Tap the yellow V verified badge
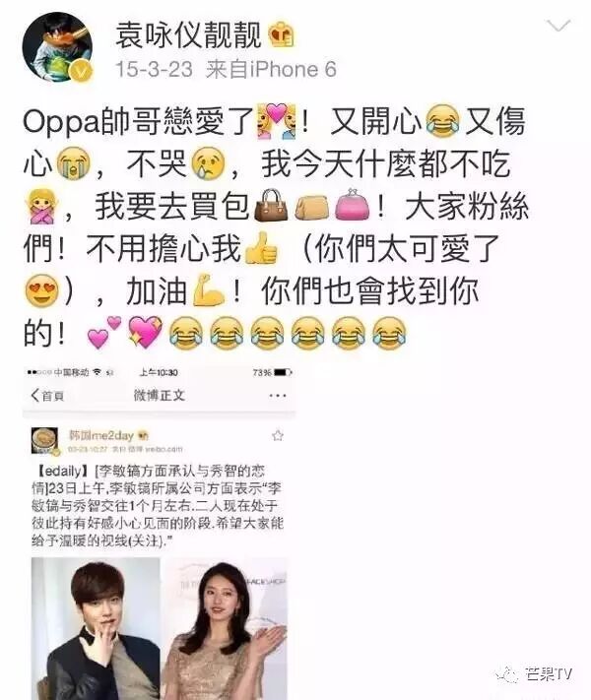Screen dimensions: 591x700 [x=82, y=71]
